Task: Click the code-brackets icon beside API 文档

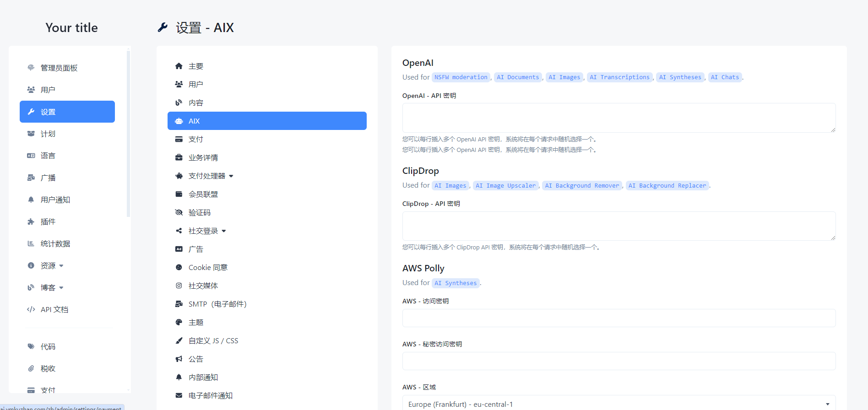Action: click(x=31, y=309)
